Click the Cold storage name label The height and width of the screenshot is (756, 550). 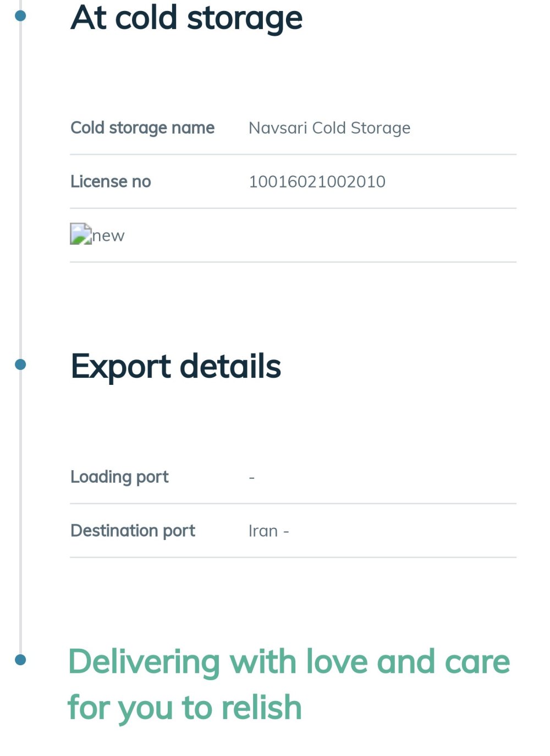pos(142,128)
